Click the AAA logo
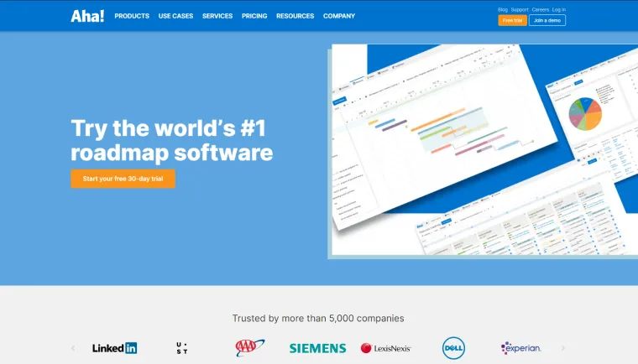The width and height of the screenshot is (638, 364). click(250, 348)
